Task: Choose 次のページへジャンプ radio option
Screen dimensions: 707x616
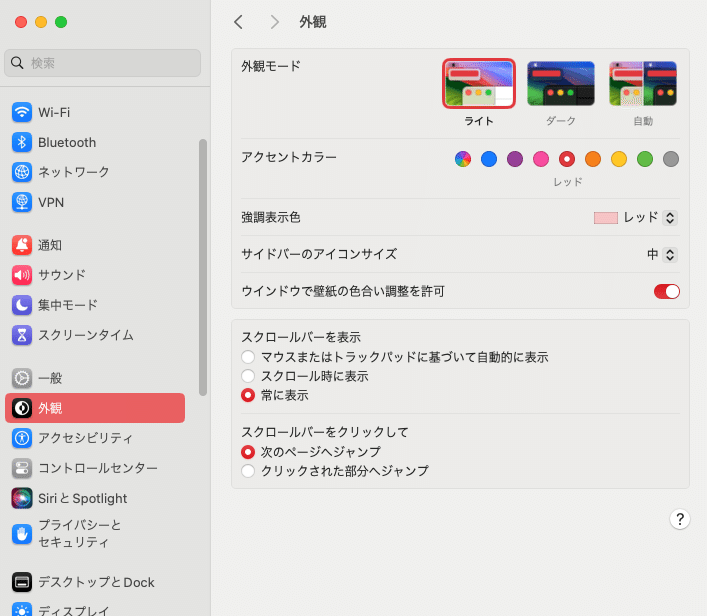Action: [x=248, y=451]
